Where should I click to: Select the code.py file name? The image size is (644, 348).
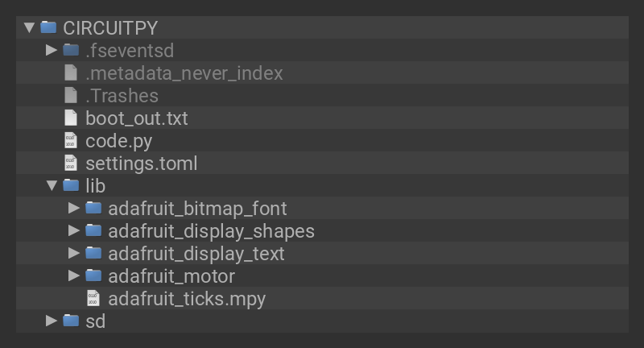pos(118,142)
